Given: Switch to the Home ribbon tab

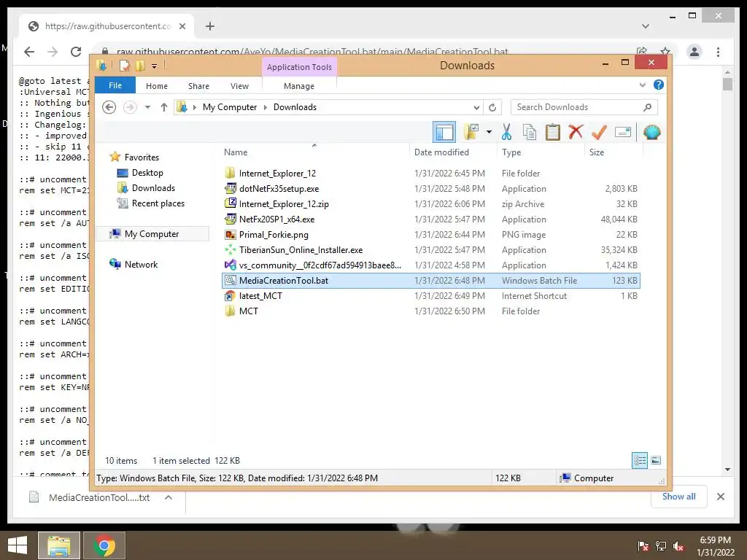Looking at the screenshot, I should click(157, 86).
